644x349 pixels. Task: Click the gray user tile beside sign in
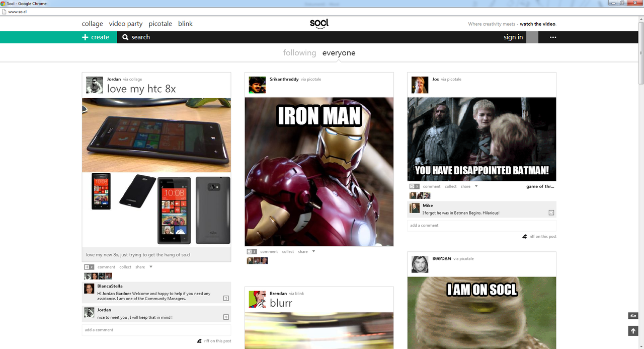click(532, 37)
